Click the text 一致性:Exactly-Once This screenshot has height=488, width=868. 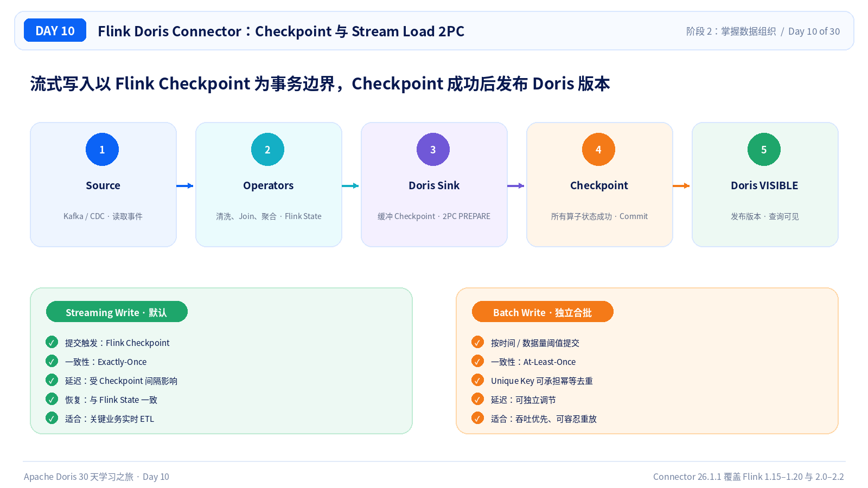pos(106,362)
